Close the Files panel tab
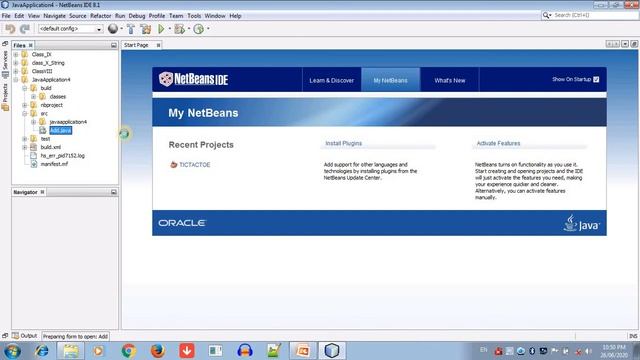Screen dimensions: 640x360 31,45
